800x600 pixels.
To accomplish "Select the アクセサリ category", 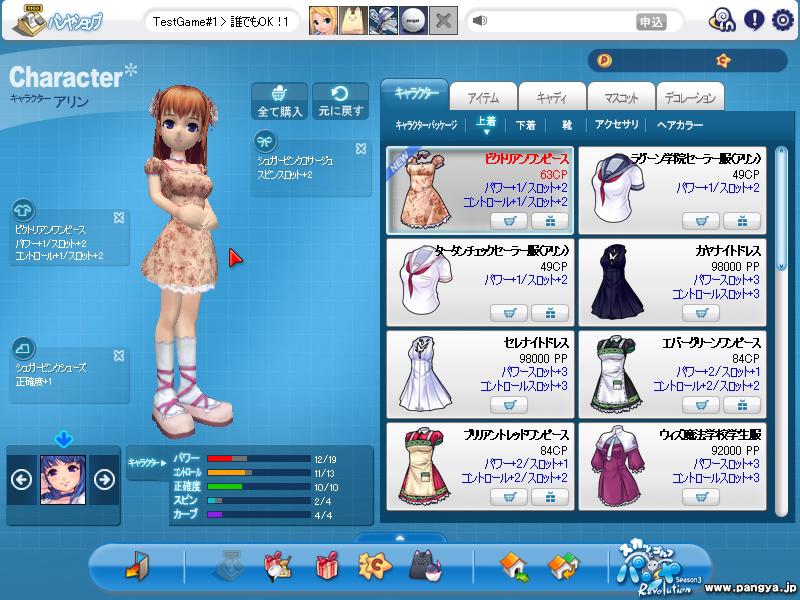I will click(616, 124).
